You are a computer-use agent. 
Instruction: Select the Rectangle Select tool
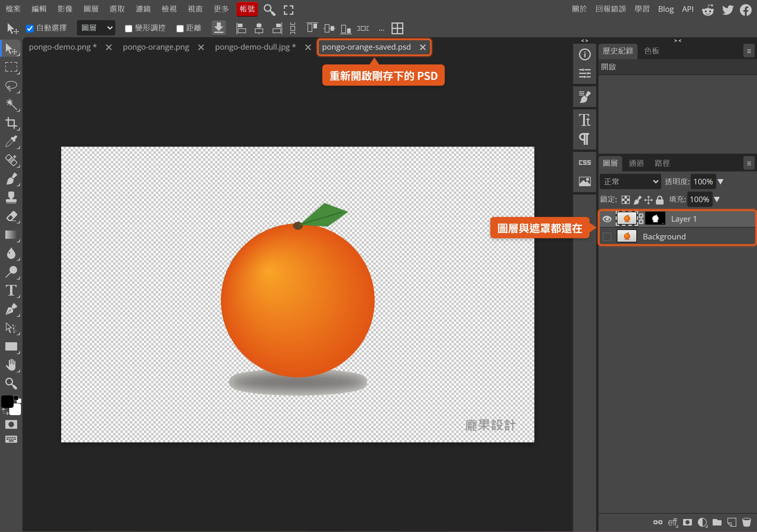[11, 67]
